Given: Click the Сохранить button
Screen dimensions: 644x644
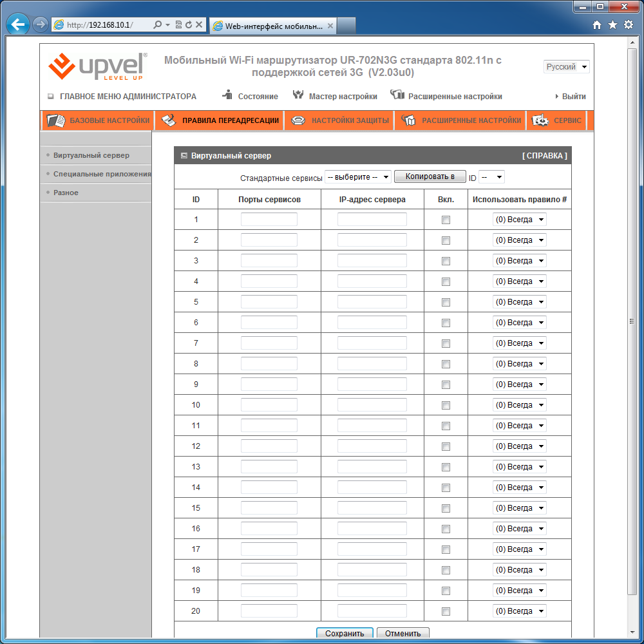Looking at the screenshot, I should [345, 633].
